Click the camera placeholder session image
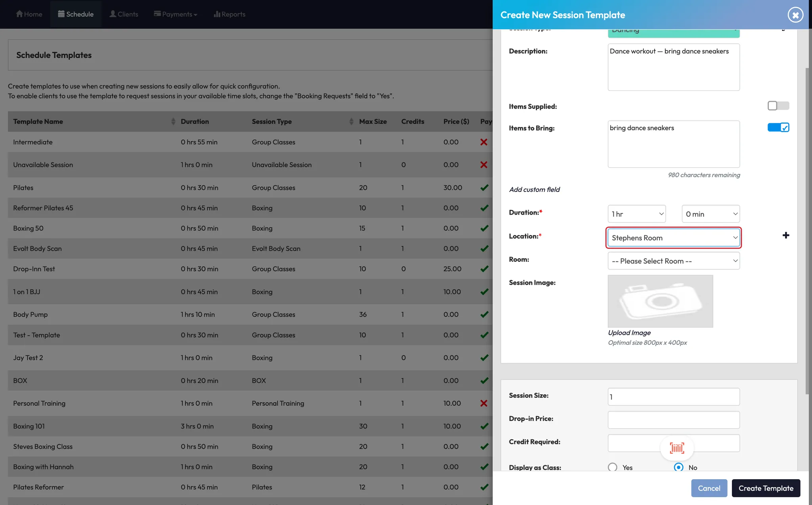 click(x=660, y=301)
